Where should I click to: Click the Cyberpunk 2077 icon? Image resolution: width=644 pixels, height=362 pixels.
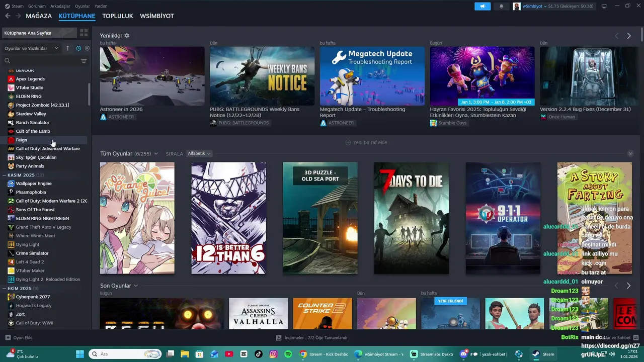coord(11,297)
